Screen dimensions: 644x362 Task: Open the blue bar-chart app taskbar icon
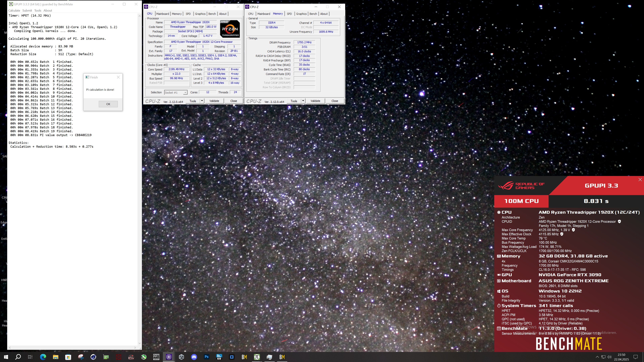point(219,357)
